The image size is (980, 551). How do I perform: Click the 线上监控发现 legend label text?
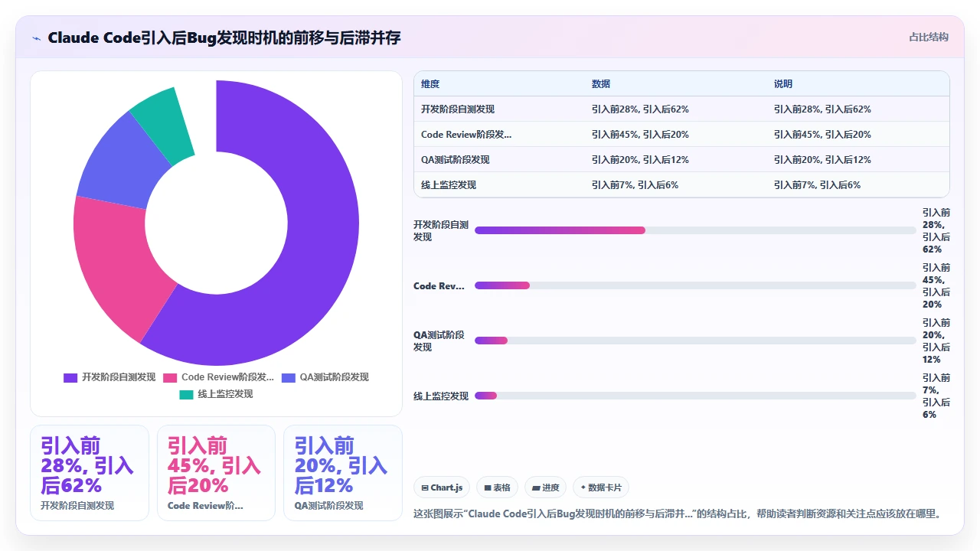click(225, 394)
